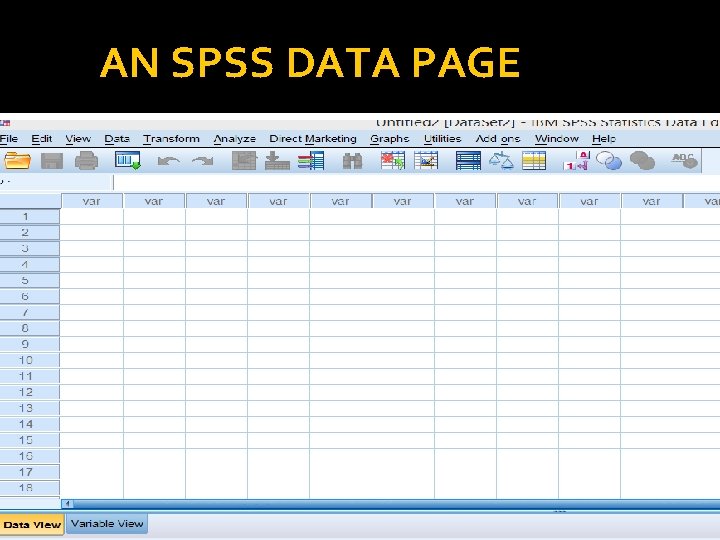Click the Insert Cases icon

coord(393,161)
